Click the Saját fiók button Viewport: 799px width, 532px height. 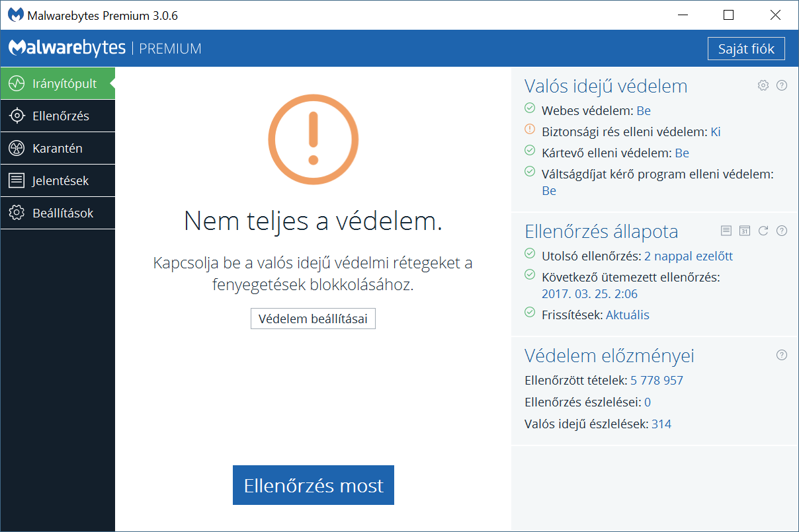pyautogui.click(x=746, y=49)
